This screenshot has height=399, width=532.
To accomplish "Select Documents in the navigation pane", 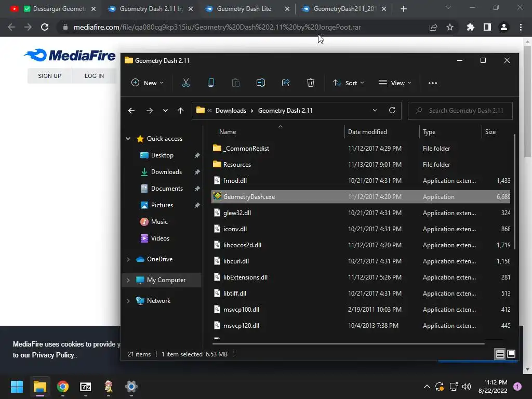I will point(167,188).
